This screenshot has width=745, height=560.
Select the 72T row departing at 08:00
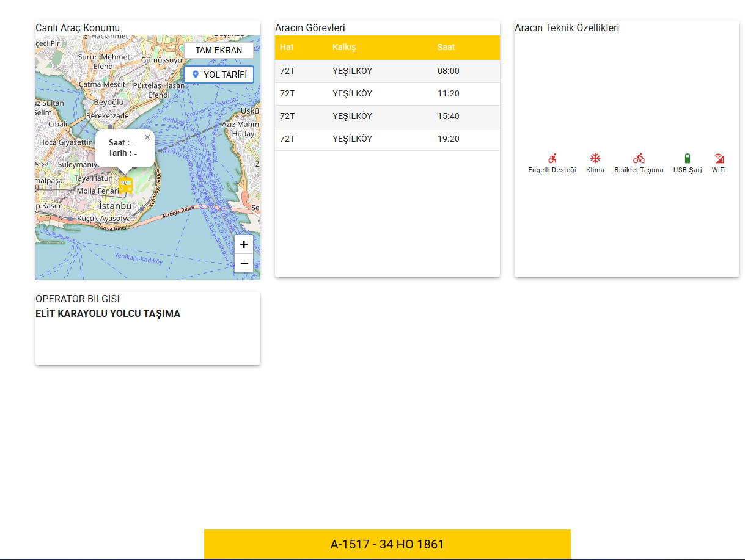click(x=387, y=71)
